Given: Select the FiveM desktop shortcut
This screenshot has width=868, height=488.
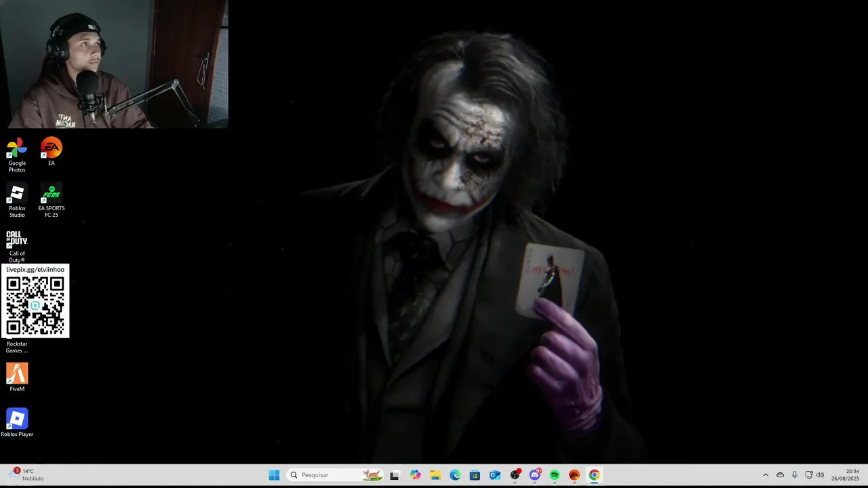Looking at the screenshot, I should pyautogui.click(x=17, y=378).
